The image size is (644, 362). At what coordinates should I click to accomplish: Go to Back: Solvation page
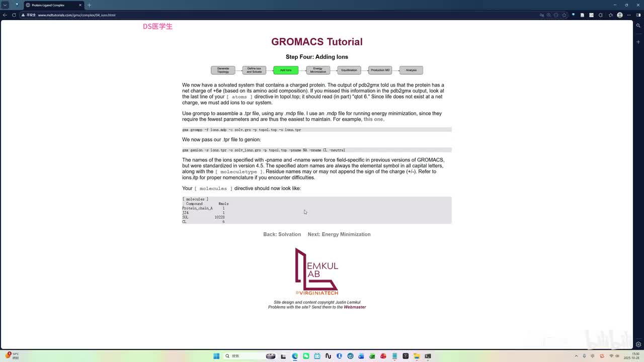[282, 234]
